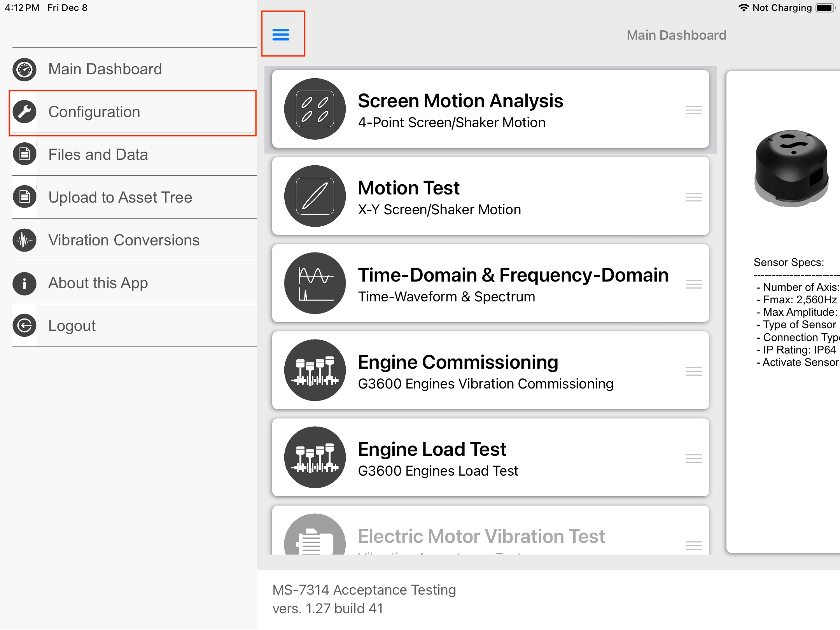
Task: Select Upload to Asset Tree
Action: (x=120, y=198)
